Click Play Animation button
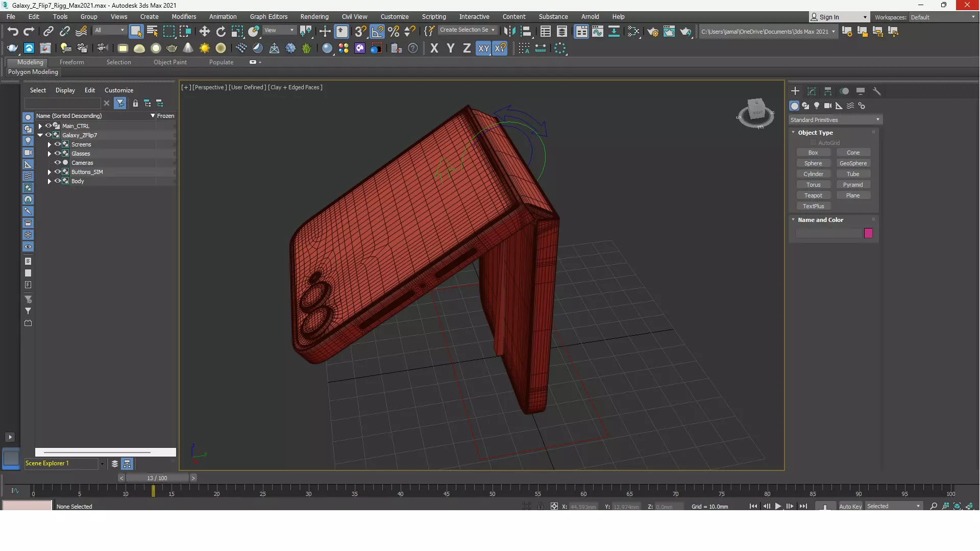Image resolution: width=980 pixels, height=551 pixels. 778,507
